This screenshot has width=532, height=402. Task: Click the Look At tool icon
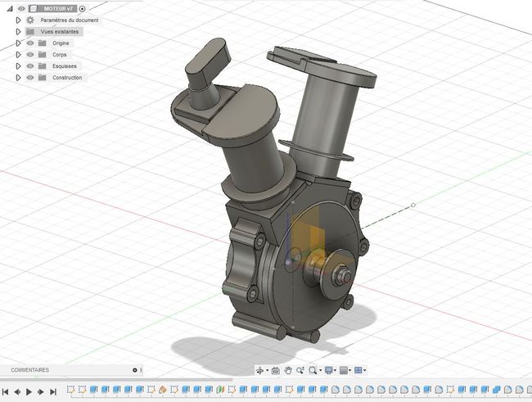276,370
